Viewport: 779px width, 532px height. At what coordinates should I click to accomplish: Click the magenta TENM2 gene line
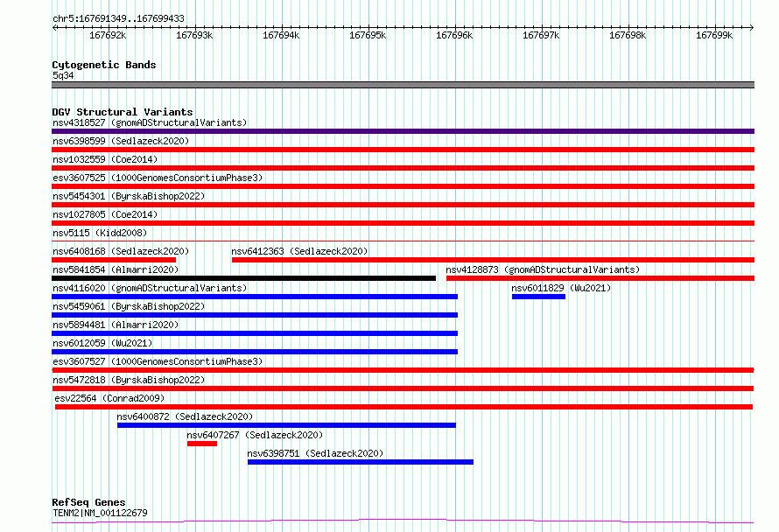(x=403, y=521)
